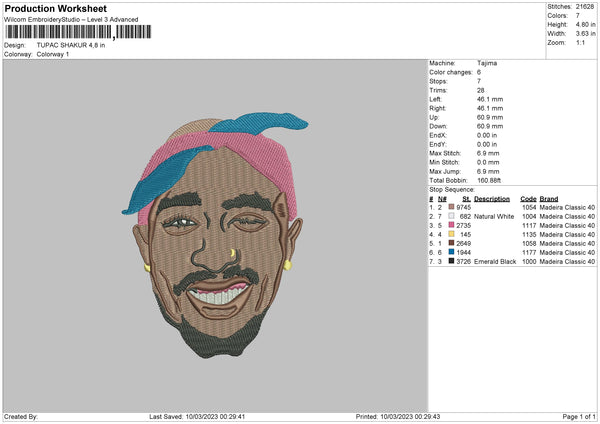The image size is (600, 424).
Task: Click the Last Saved timestamp '10/03/2023 00:29:41'
Action: [x=215, y=417]
